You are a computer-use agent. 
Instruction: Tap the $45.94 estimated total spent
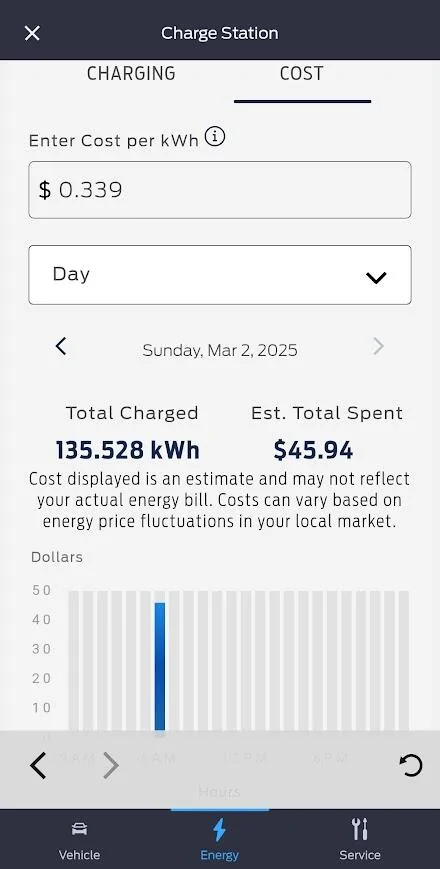click(313, 451)
